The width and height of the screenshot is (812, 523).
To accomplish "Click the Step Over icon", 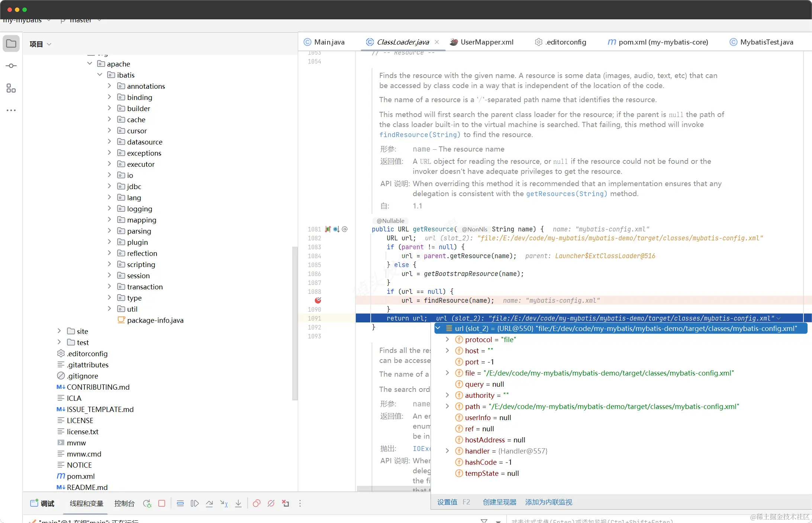I will click(x=209, y=504).
